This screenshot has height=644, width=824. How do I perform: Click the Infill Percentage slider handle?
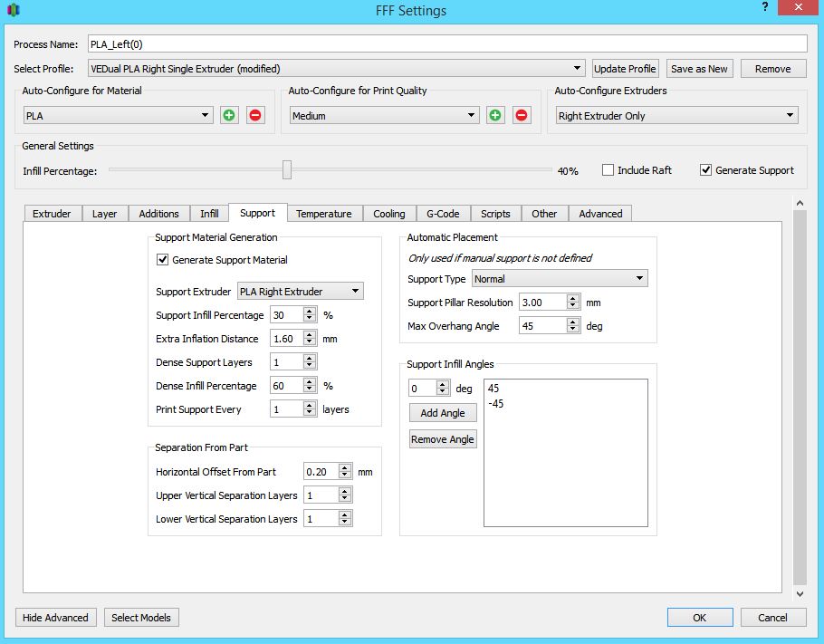tap(287, 170)
